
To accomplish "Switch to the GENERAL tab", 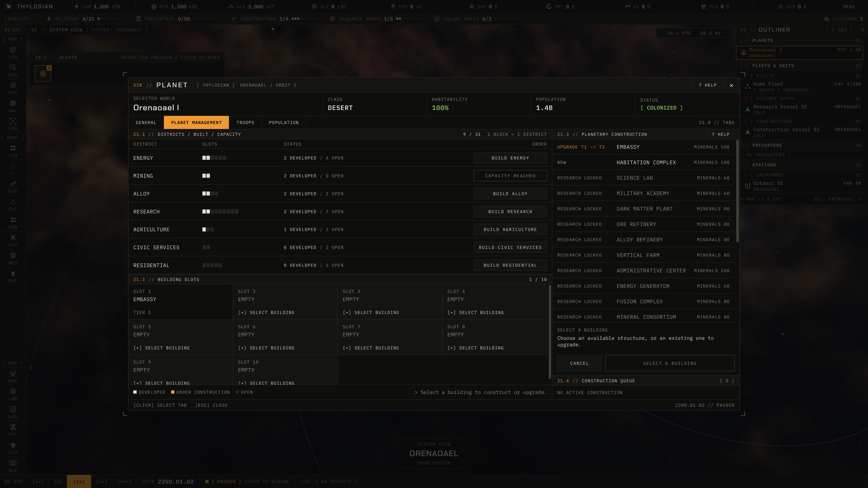I will tap(146, 123).
